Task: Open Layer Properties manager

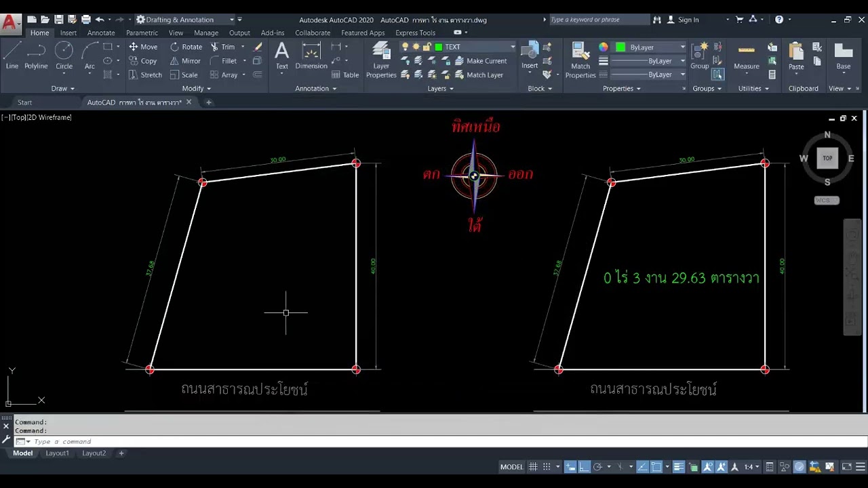Action: (381, 60)
